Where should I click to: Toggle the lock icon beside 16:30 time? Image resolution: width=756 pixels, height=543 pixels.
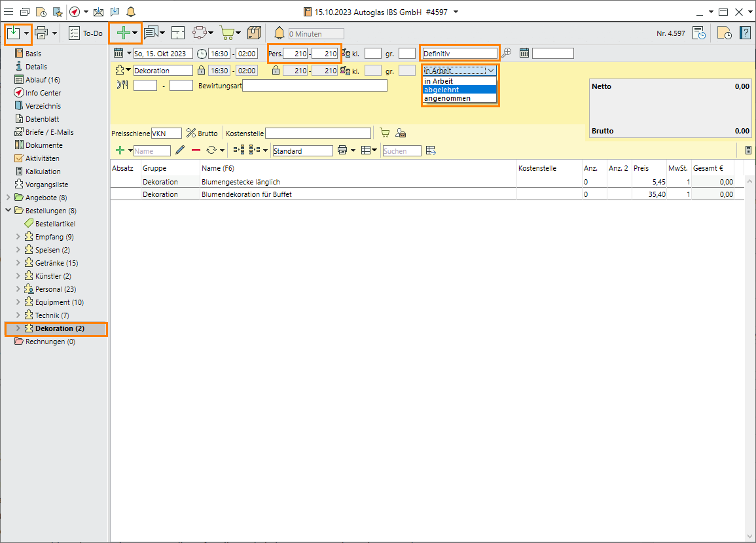(x=201, y=71)
